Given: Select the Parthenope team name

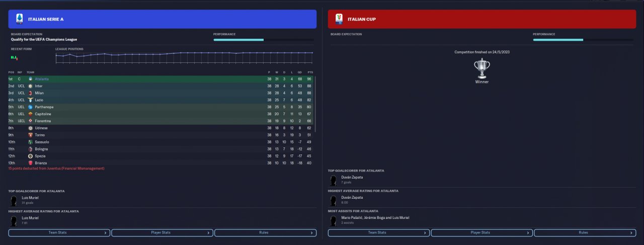Looking at the screenshot, I should coord(44,107).
